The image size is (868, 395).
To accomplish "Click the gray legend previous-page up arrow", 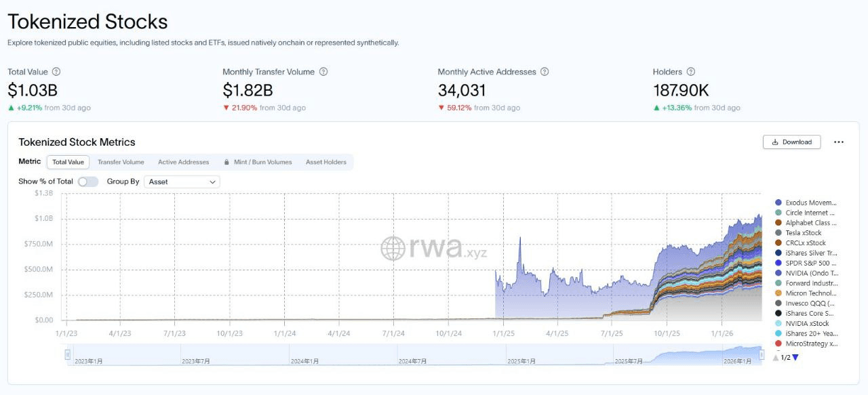I will click(x=776, y=357).
